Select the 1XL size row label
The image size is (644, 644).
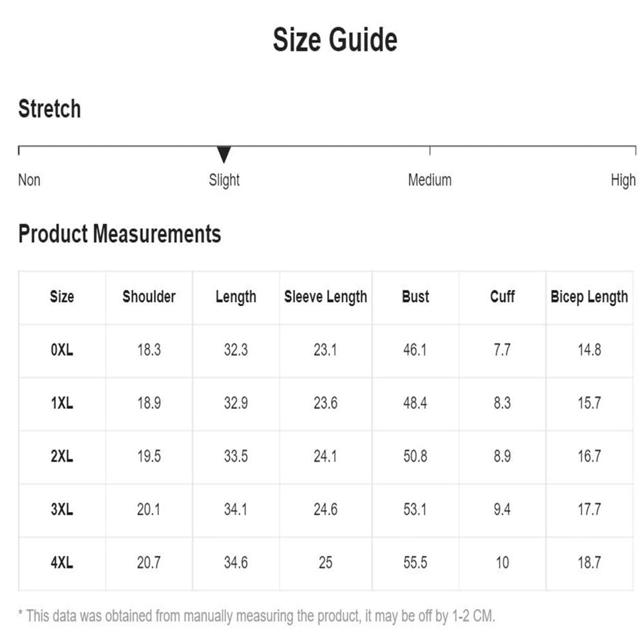(62, 403)
